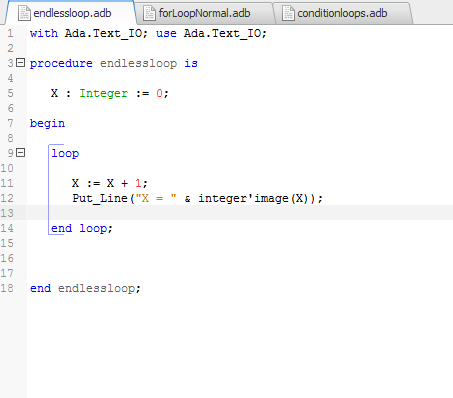
Task: Collapse the loop fold marker on line 9
Action: (21, 152)
